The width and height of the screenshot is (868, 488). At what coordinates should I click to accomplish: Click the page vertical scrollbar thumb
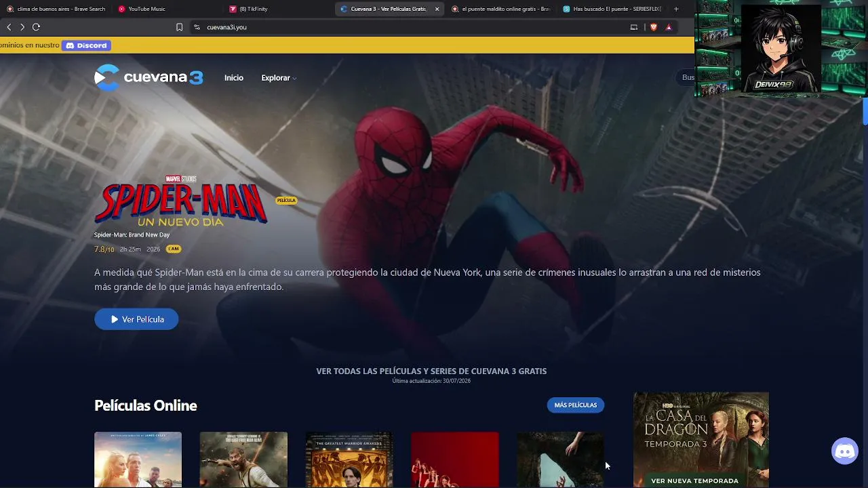click(x=865, y=112)
